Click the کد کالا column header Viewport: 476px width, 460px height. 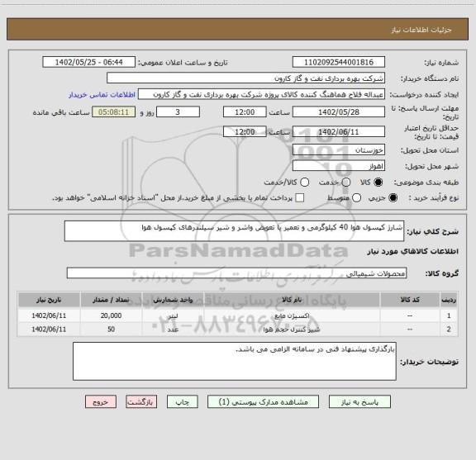[x=410, y=300]
